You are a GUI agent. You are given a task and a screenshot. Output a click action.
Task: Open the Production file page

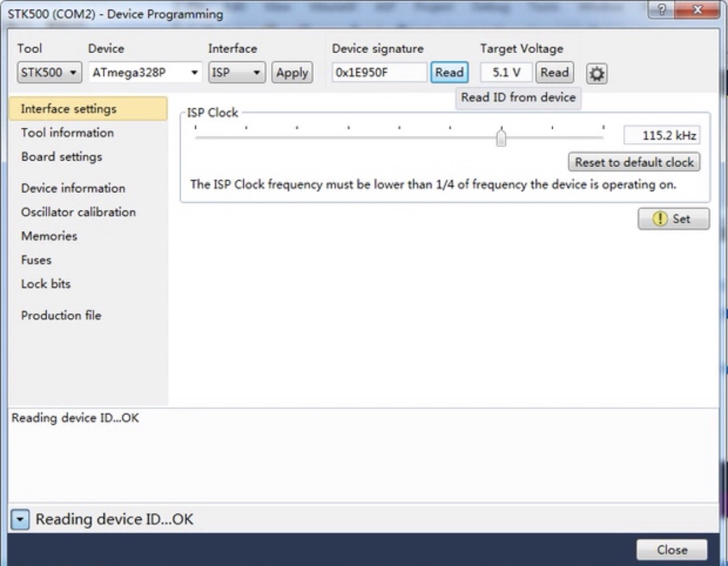[61, 315]
